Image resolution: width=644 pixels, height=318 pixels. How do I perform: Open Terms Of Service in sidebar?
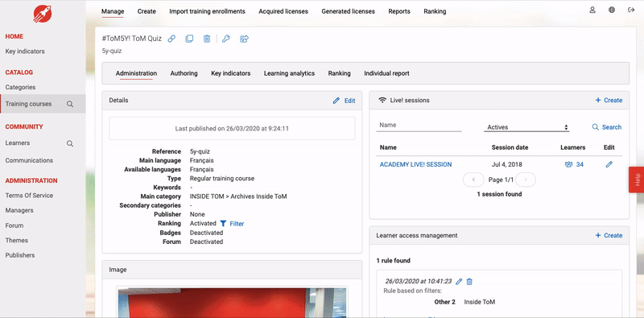coord(29,196)
